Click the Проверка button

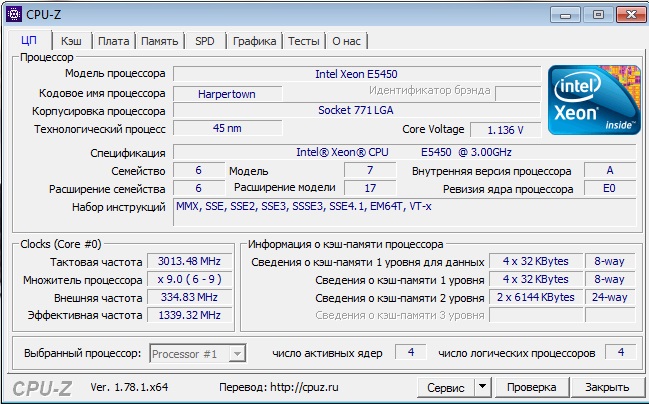tap(531, 387)
